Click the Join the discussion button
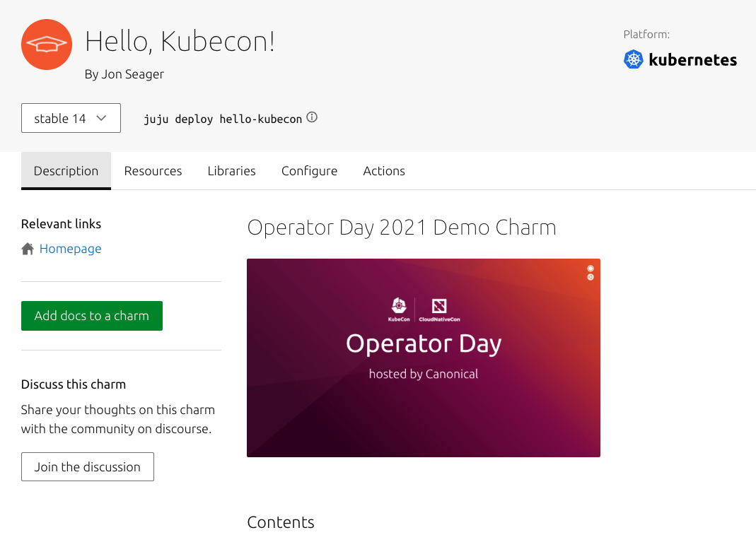The width and height of the screenshot is (756, 542). [x=87, y=466]
